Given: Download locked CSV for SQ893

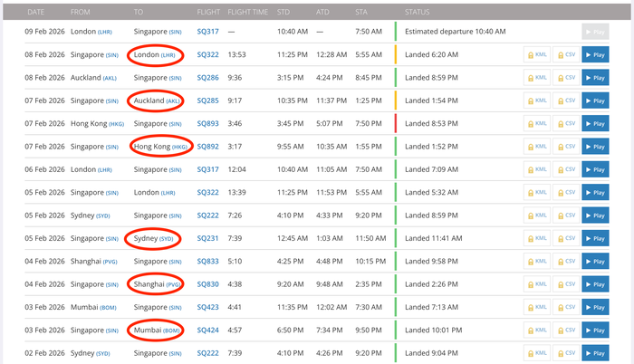Looking at the screenshot, I should point(566,124).
